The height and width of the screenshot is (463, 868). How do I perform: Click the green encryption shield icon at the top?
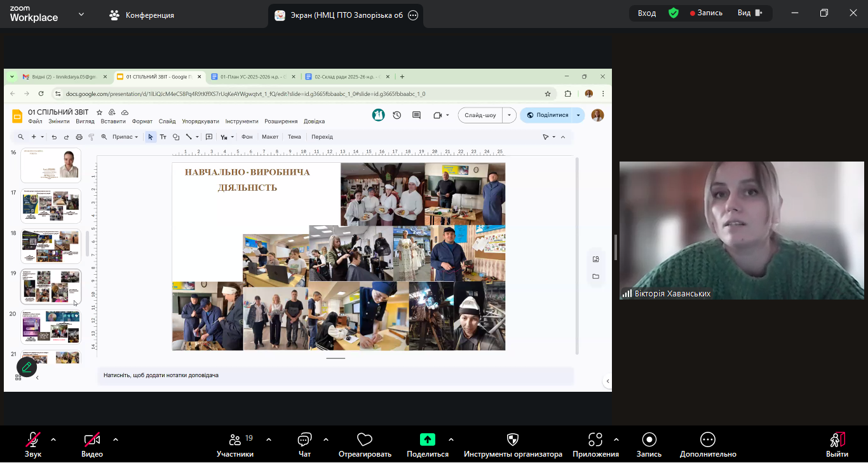coord(674,13)
